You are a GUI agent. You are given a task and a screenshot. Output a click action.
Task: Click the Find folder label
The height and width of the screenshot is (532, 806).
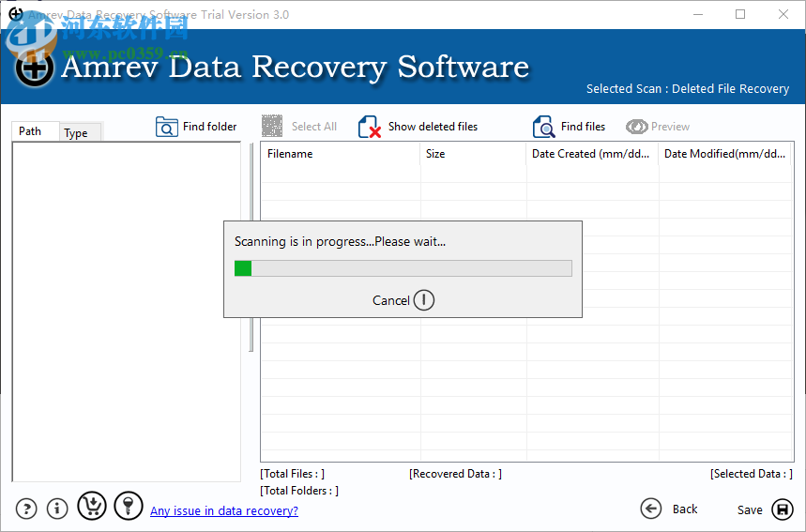[x=210, y=127]
